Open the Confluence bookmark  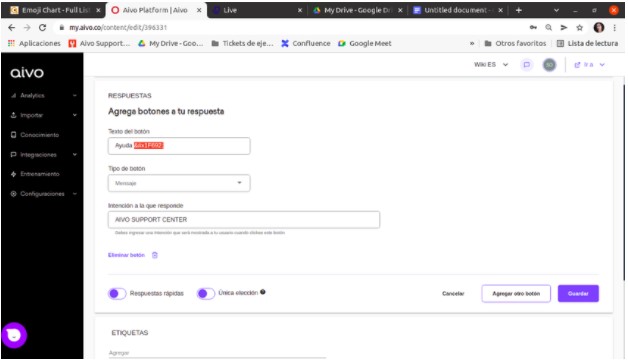coord(306,43)
